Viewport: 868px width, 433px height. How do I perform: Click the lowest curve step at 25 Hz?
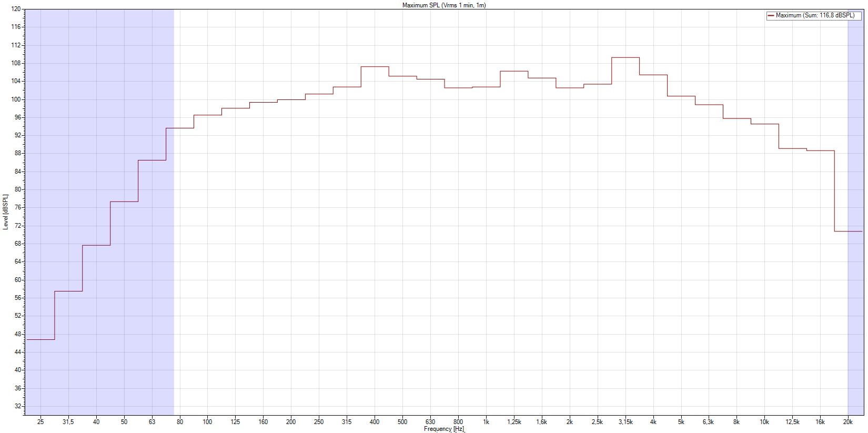point(41,339)
